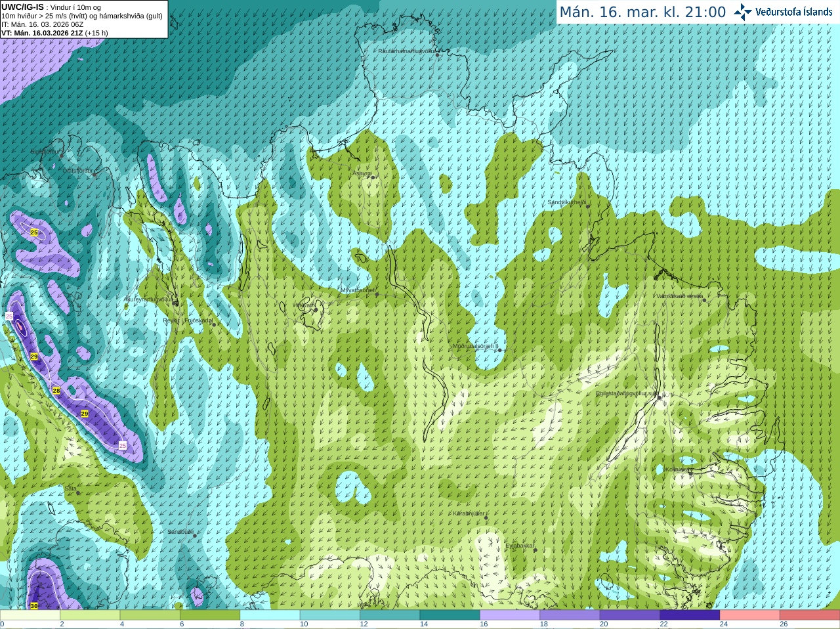Click the legend scale value 8
840x629 pixels.
pos(242,624)
